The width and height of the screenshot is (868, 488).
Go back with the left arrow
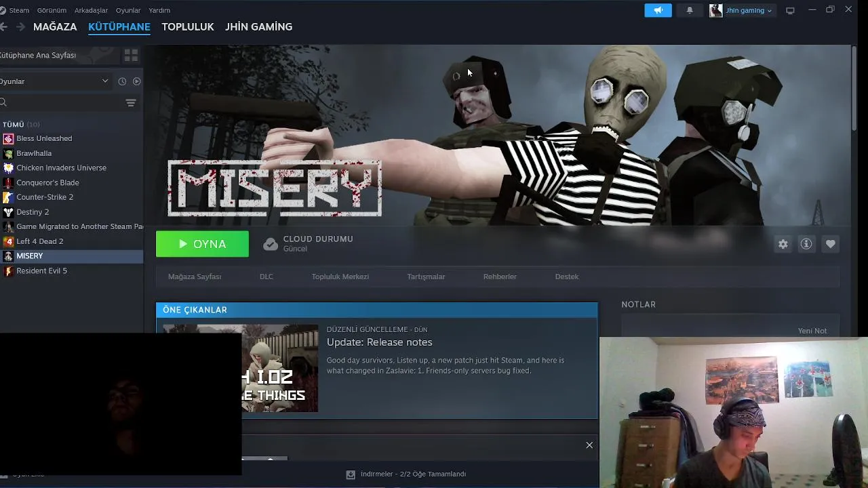[x=3, y=26]
